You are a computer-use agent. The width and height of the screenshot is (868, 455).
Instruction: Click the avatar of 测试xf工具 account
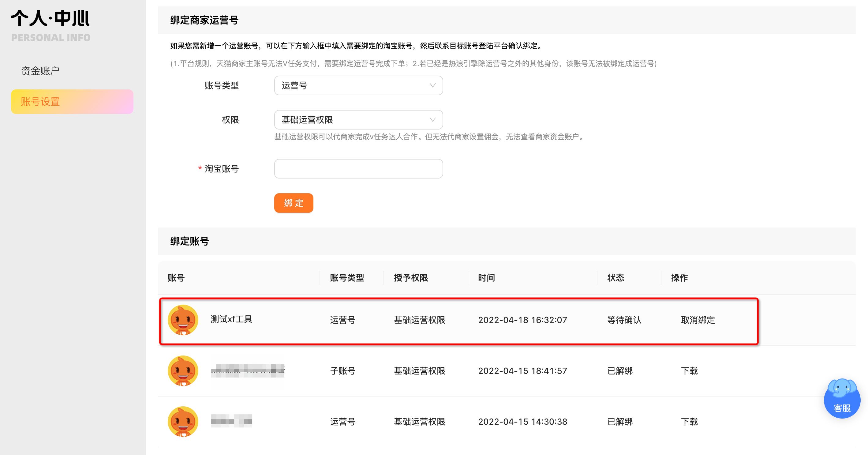[x=183, y=320]
